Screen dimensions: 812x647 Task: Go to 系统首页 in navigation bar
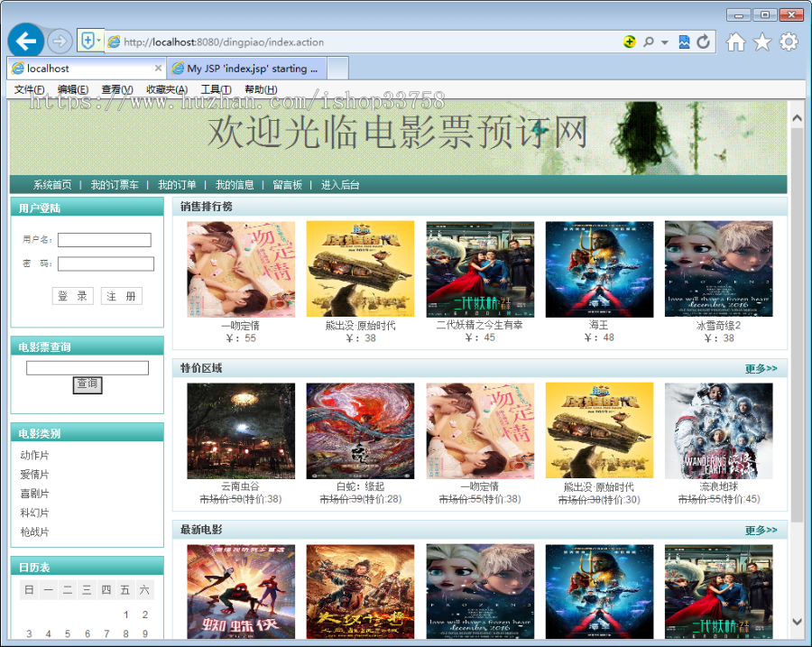tap(52, 185)
